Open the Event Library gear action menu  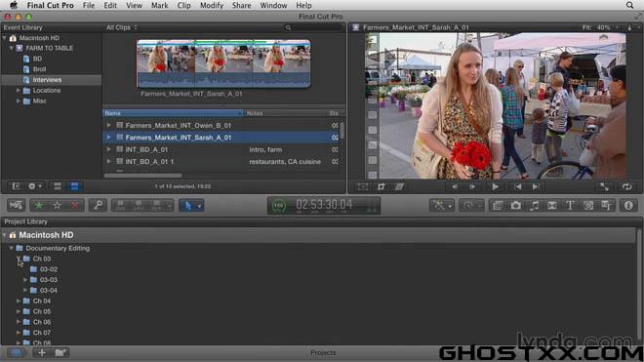tap(34, 186)
